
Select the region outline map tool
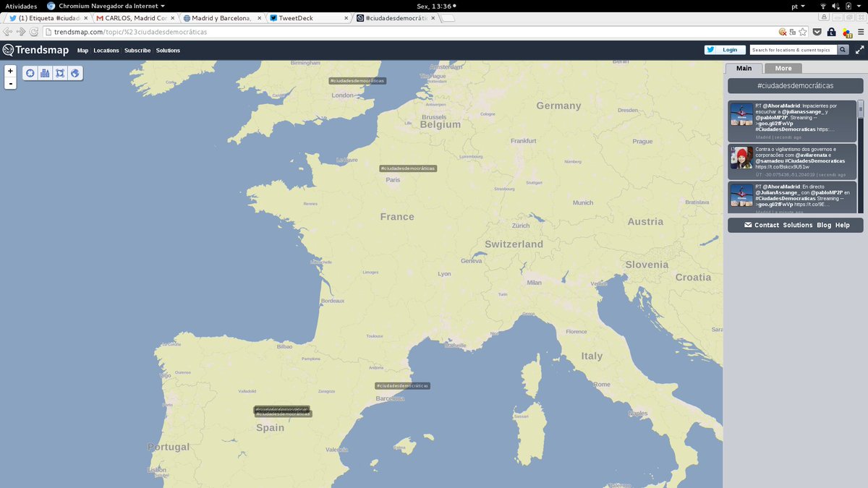(x=60, y=73)
